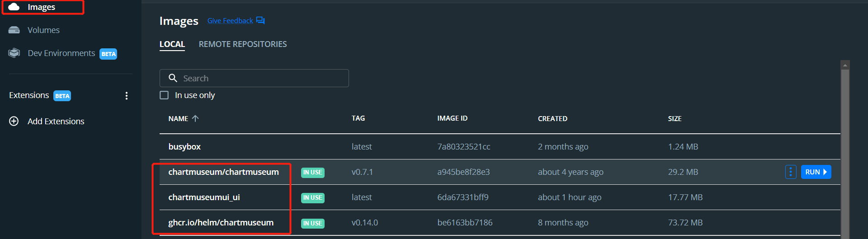This screenshot has height=239, width=868.
Task: Click the feedback chat bubble icon
Action: pyautogui.click(x=260, y=21)
